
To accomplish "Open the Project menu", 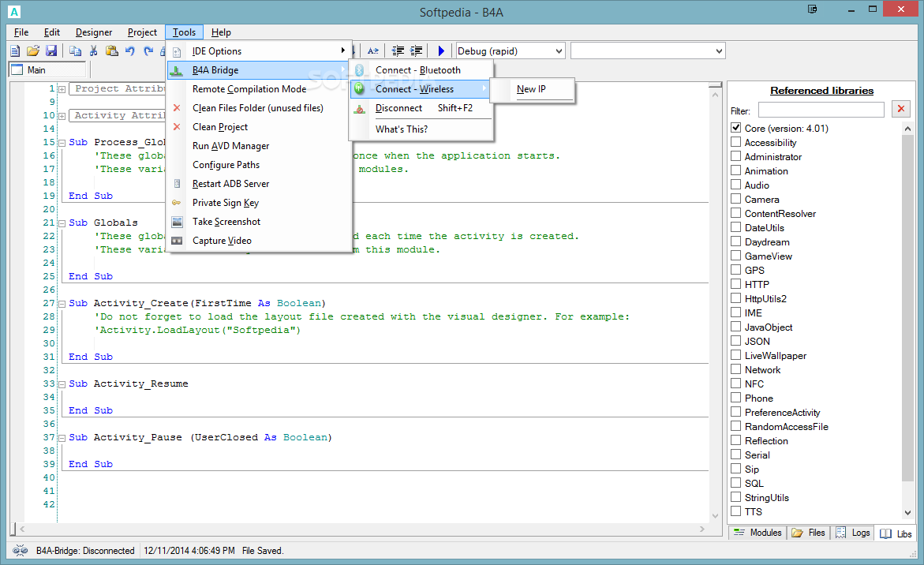I will click(142, 32).
